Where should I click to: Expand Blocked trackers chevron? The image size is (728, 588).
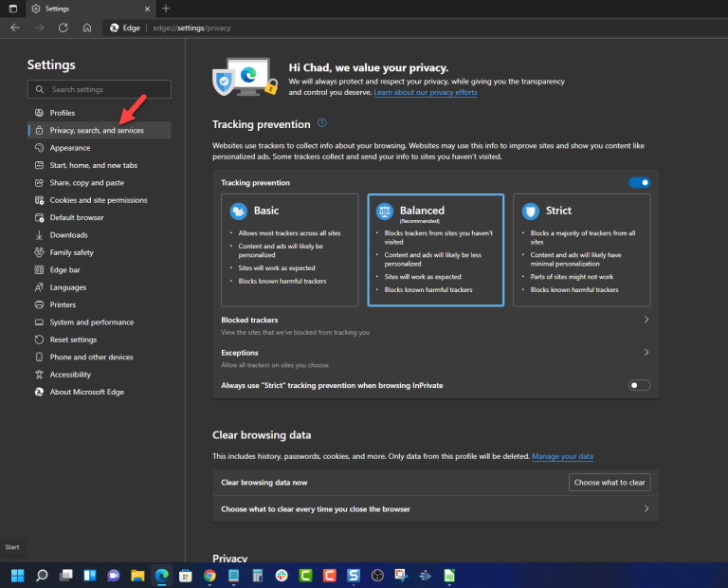[646, 320]
